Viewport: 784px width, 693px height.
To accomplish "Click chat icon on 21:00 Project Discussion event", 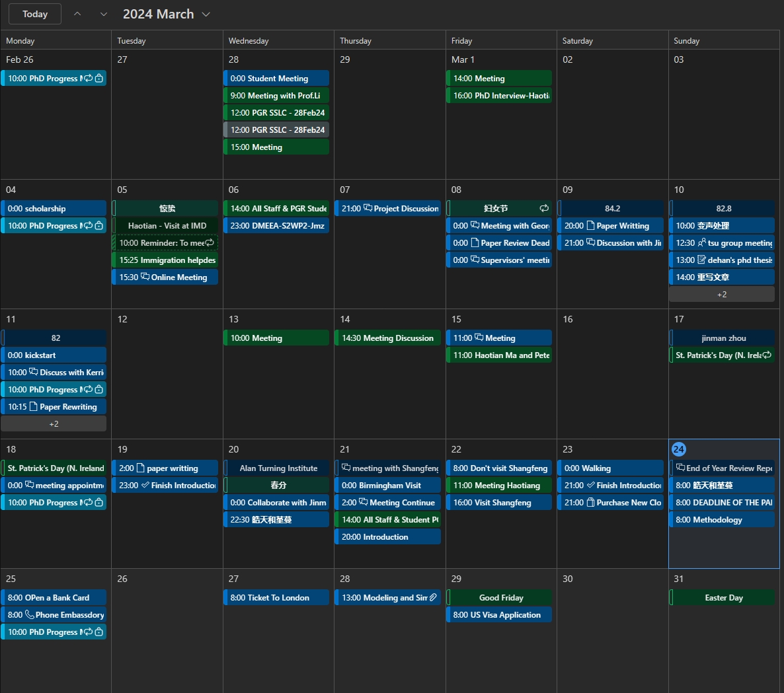I will pyautogui.click(x=368, y=208).
